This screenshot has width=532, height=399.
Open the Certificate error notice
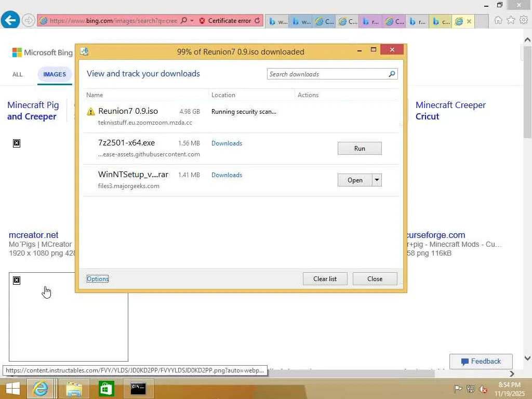[225, 21]
